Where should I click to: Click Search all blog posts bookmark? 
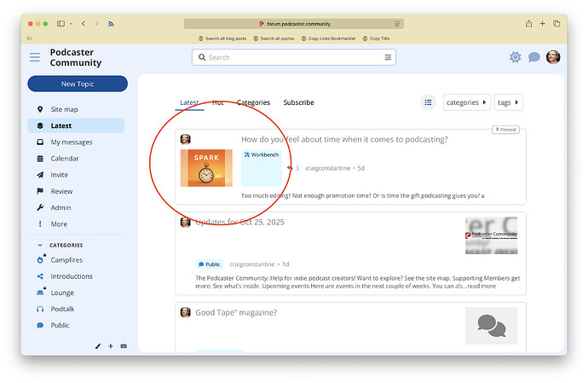(x=222, y=38)
